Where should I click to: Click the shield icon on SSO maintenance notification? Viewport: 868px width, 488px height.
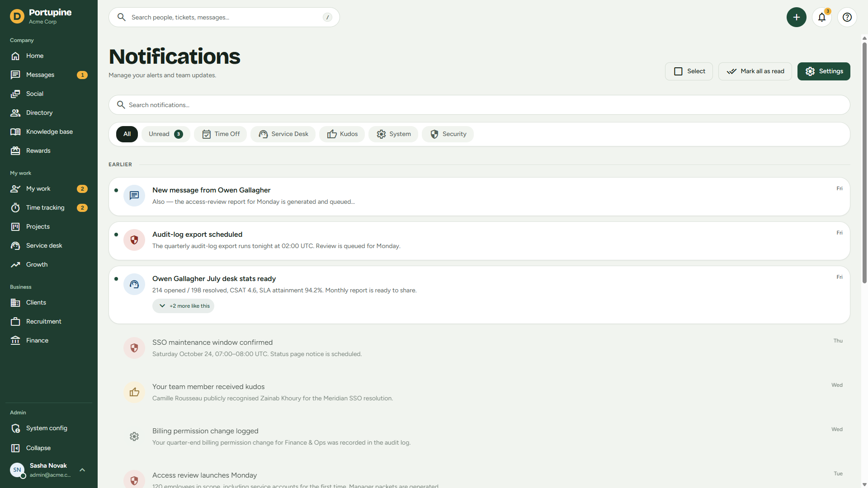pos(134,348)
